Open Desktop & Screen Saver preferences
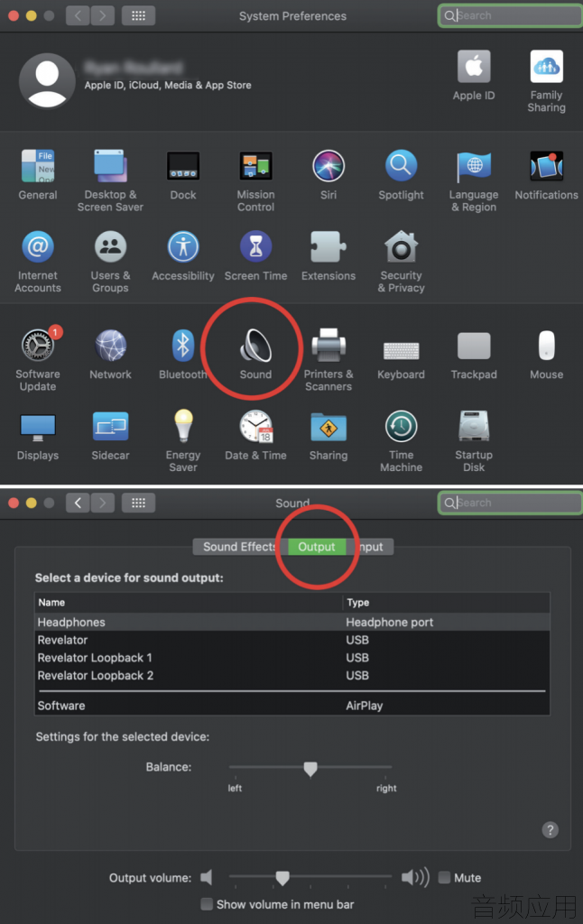This screenshot has height=924, width=583. (110, 180)
